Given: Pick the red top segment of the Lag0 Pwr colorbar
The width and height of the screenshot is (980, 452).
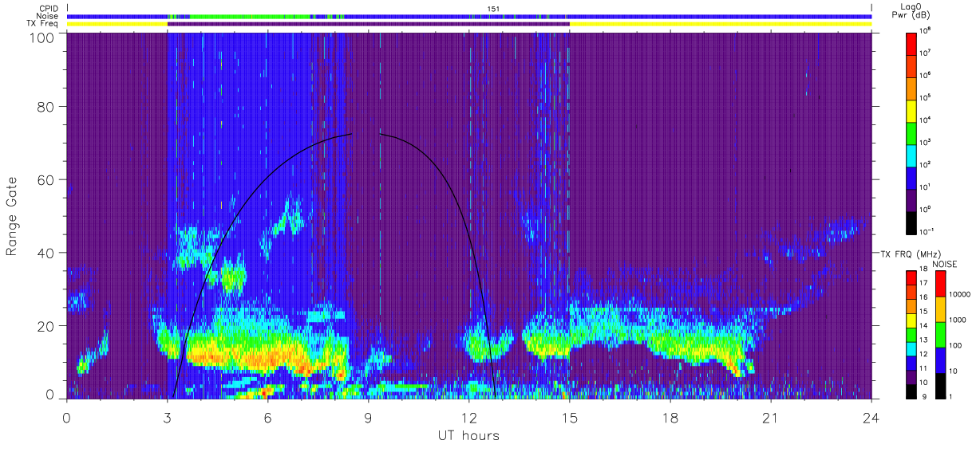Looking at the screenshot, I should tap(911, 43).
